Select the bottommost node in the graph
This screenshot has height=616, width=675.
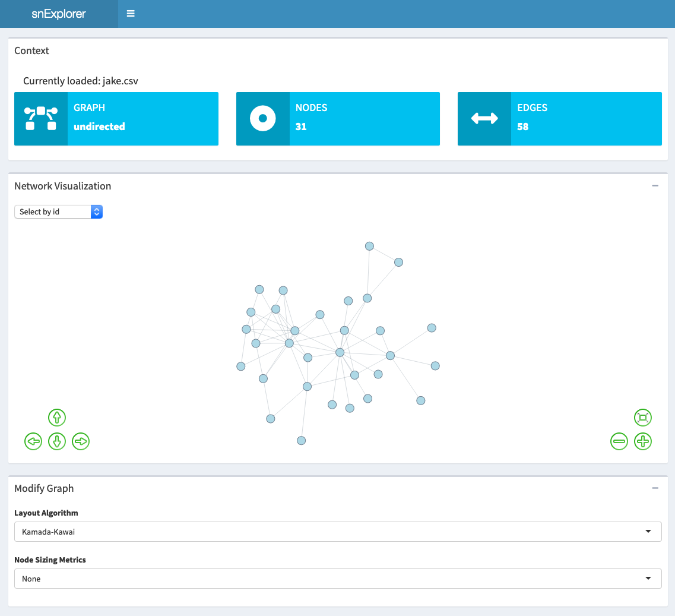[302, 440]
